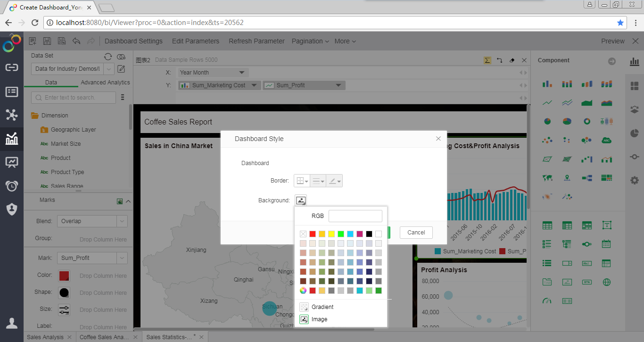Open the Mark Sum_Profit dropdown

tap(122, 258)
